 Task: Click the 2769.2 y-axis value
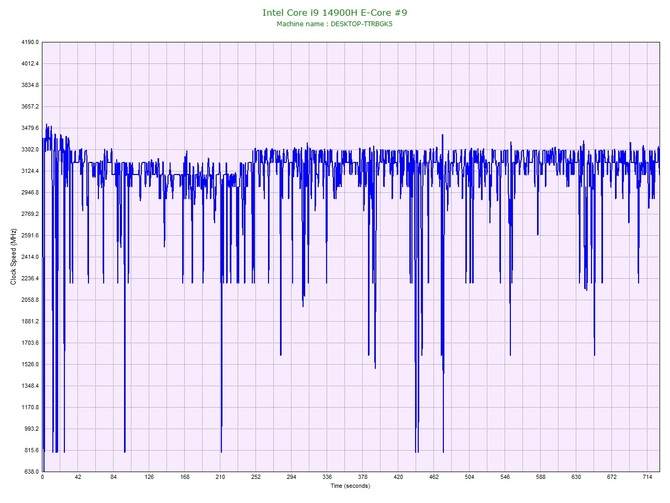pyautogui.click(x=30, y=214)
